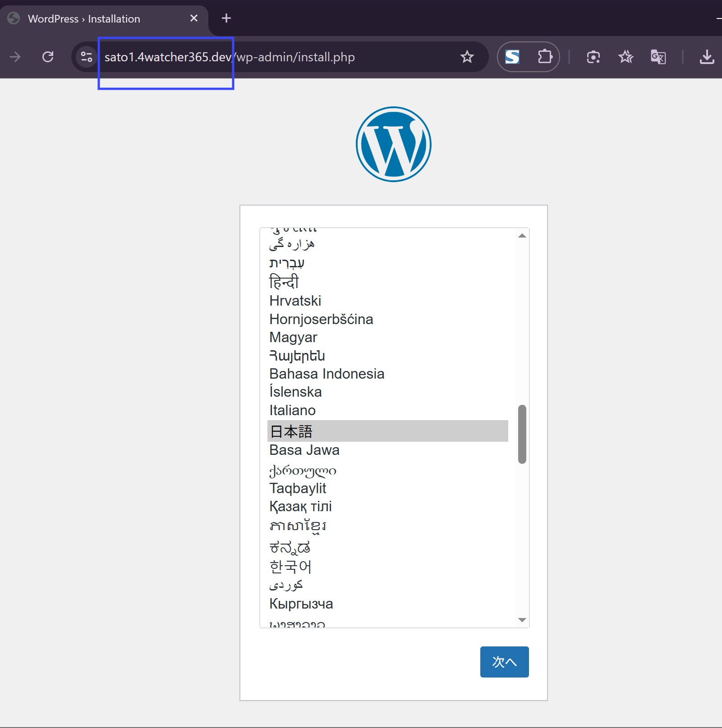Image resolution: width=722 pixels, height=728 pixels.
Task: Click the WordPress logo
Action: click(x=394, y=144)
